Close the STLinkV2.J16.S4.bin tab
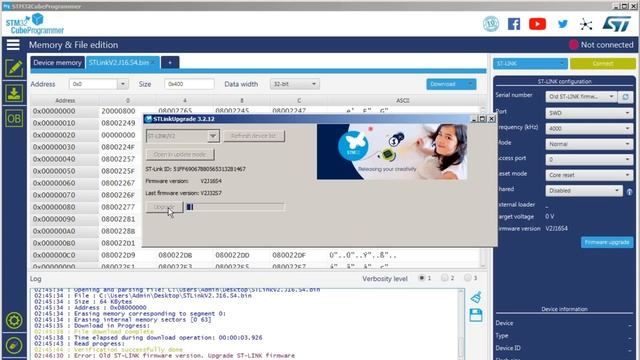Image resolution: width=640 pixels, height=360 pixels. (x=154, y=62)
